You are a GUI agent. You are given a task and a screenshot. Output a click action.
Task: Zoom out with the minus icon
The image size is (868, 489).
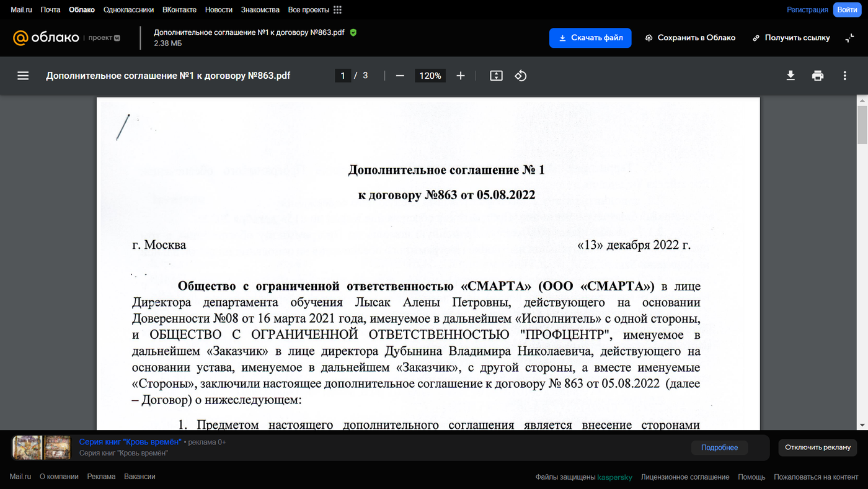click(x=400, y=76)
